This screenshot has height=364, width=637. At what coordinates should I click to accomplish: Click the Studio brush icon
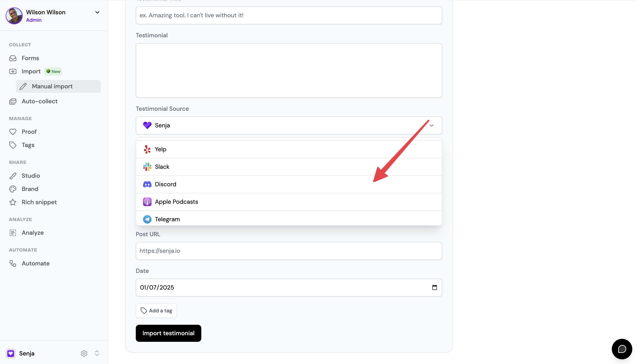(x=13, y=176)
